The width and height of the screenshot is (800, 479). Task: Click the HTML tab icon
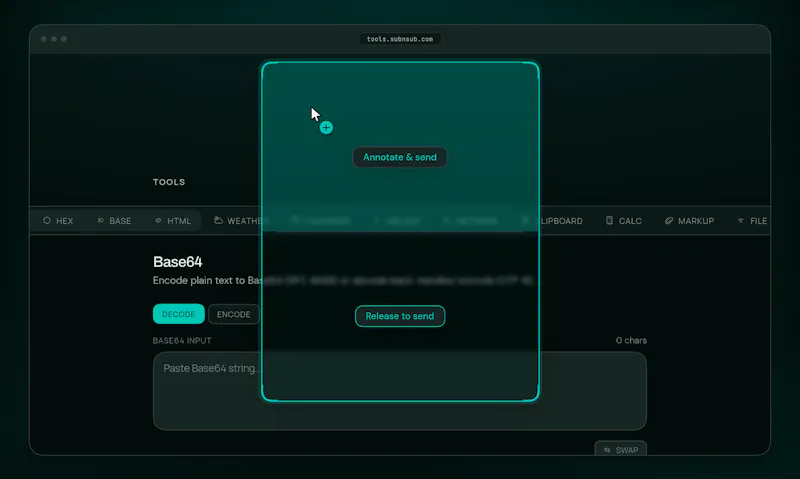coord(158,220)
